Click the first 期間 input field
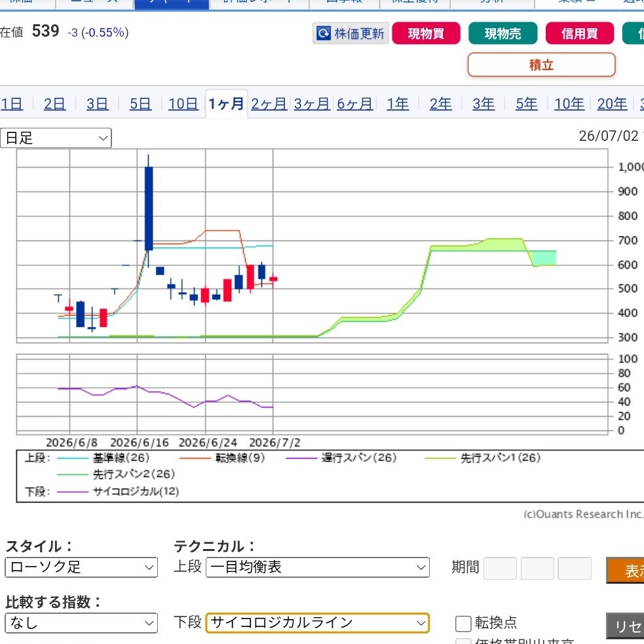This screenshot has width=644, height=644. pyautogui.click(x=500, y=569)
